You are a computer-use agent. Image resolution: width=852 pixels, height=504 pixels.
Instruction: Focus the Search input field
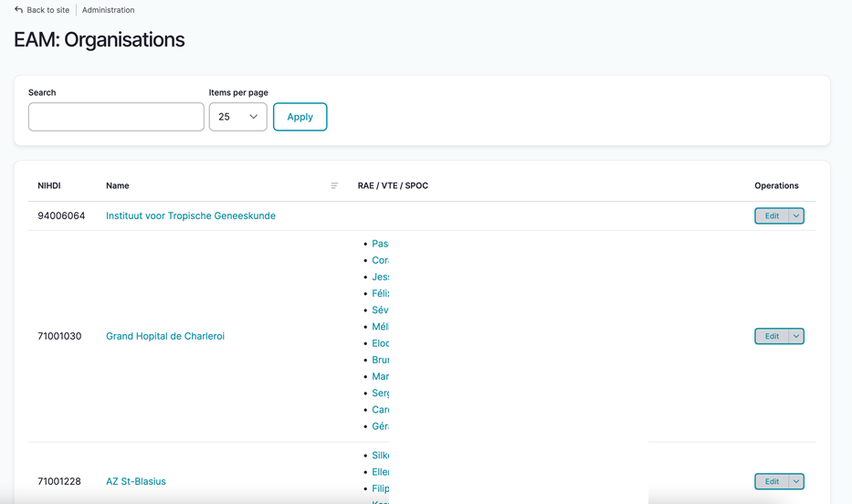point(116,117)
